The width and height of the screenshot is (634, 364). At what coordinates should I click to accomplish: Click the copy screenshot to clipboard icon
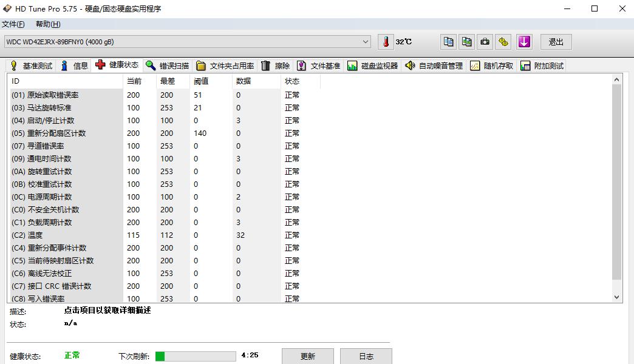coord(466,42)
